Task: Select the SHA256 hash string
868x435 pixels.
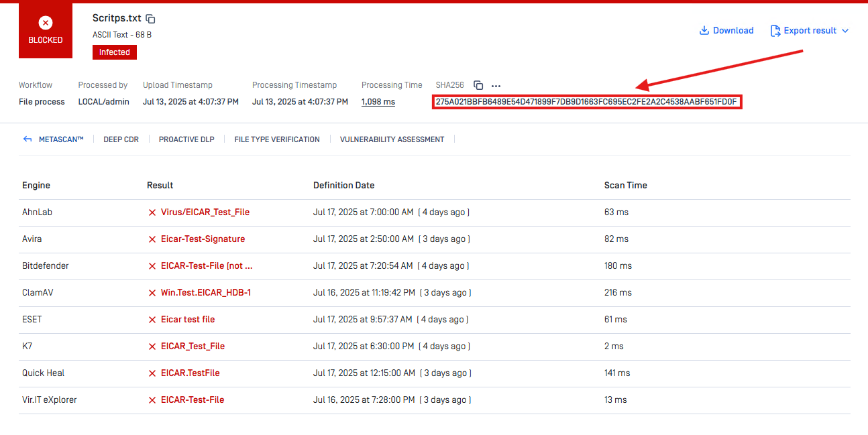Action: [586, 102]
